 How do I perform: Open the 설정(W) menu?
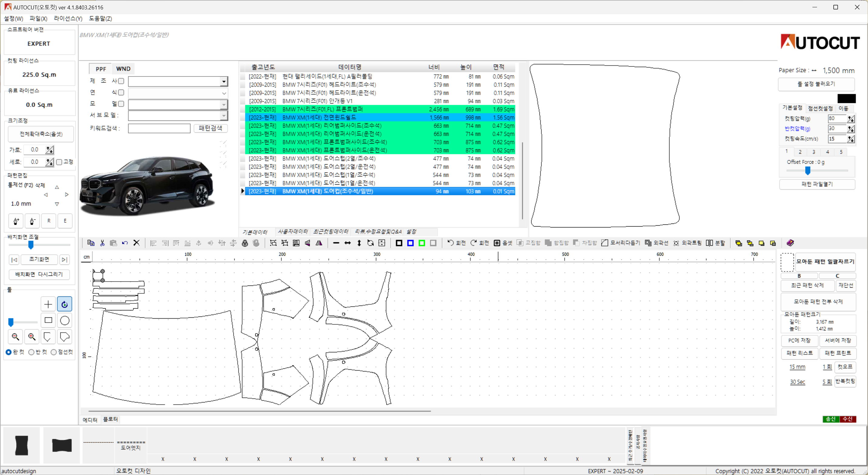tap(13, 19)
